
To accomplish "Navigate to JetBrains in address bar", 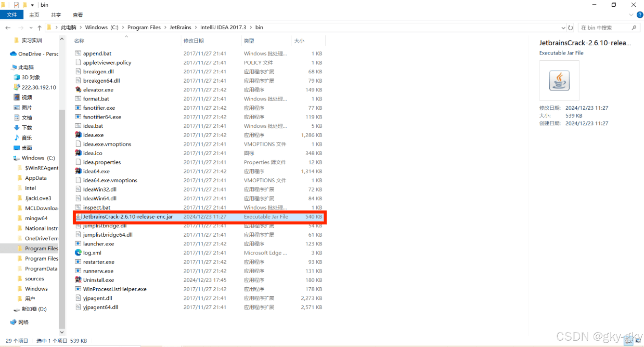I will [180, 27].
